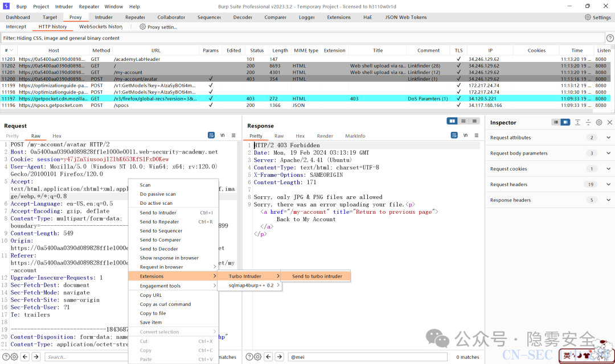Sort history by the # column header
615x364 pixels.
coord(9,50)
